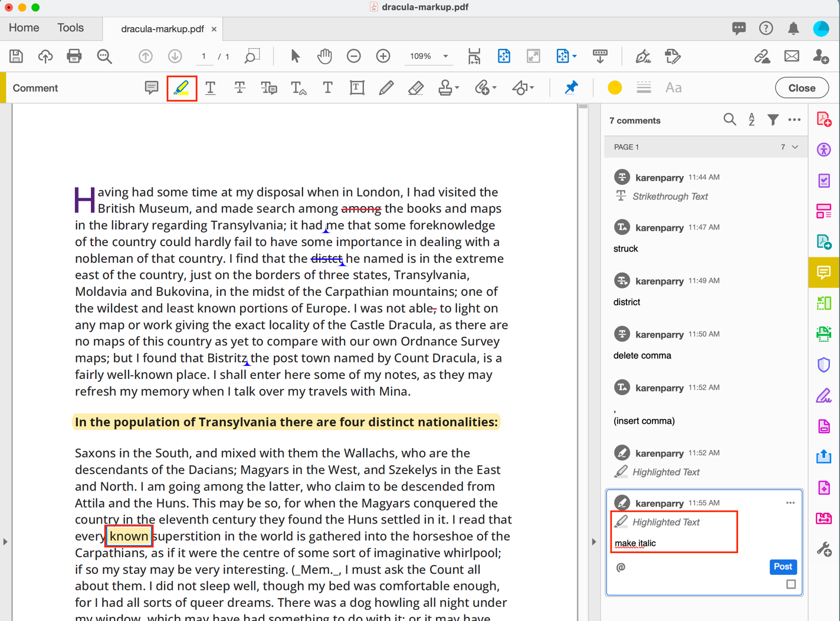Switch to the Home tab

click(24, 28)
